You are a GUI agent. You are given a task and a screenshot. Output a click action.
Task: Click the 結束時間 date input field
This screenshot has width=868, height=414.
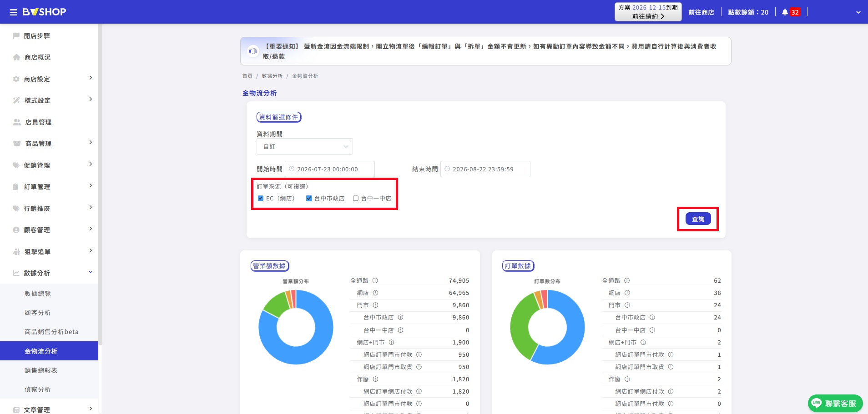click(485, 169)
